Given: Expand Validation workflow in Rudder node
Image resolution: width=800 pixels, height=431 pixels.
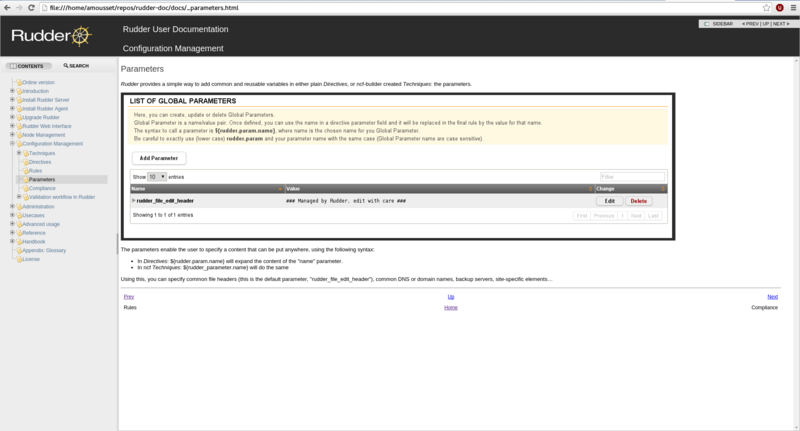Looking at the screenshot, I should pyautogui.click(x=19, y=196).
